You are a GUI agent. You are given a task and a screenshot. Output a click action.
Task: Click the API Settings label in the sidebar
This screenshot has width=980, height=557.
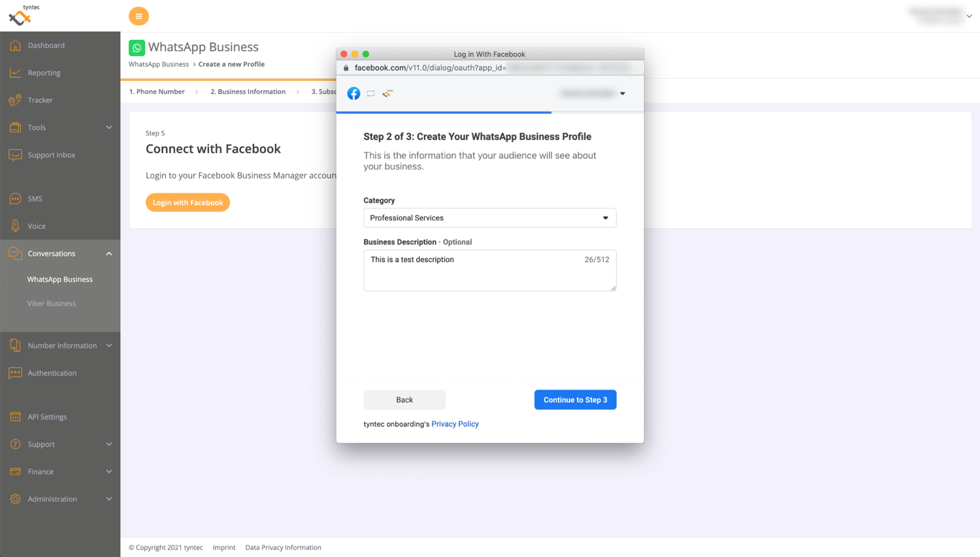[x=47, y=416]
